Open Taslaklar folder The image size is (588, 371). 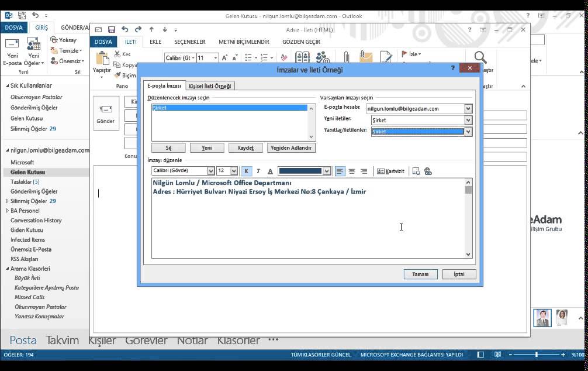[25, 182]
